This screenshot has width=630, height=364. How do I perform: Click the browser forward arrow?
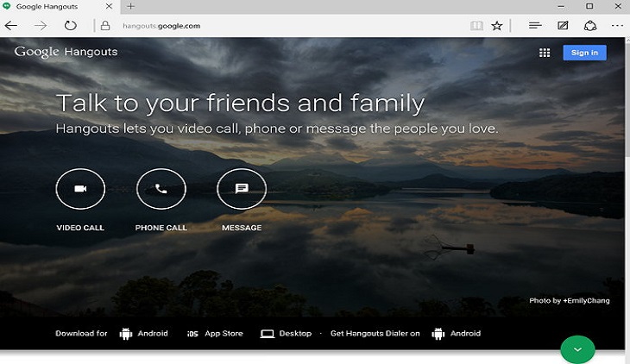41,26
